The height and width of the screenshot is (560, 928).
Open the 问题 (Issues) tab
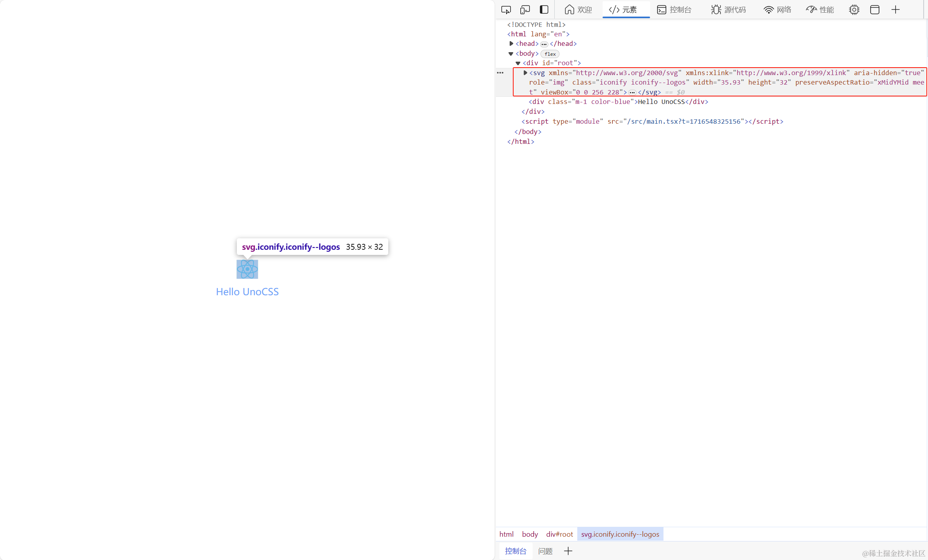545,551
